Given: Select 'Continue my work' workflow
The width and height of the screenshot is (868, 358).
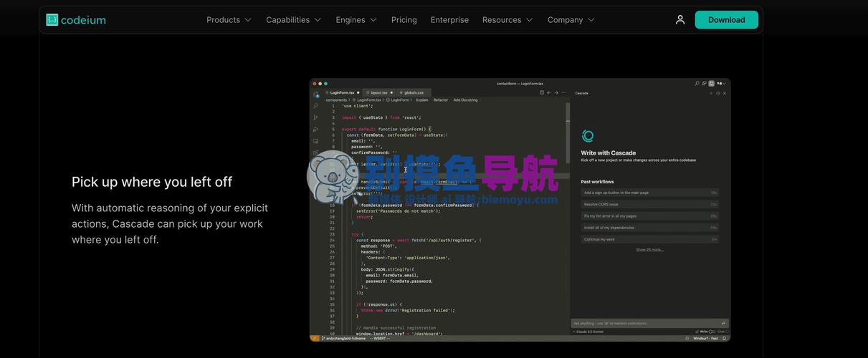Looking at the screenshot, I should coord(649,239).
